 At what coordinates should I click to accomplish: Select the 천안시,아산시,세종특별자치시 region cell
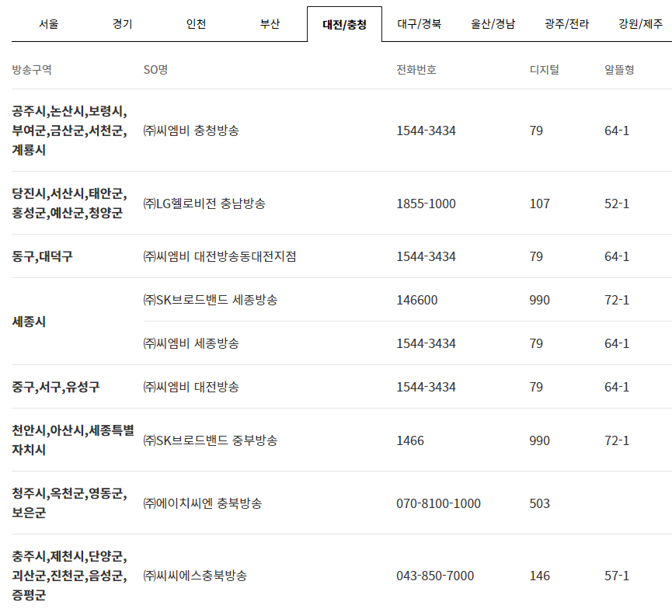click(73, 440)
